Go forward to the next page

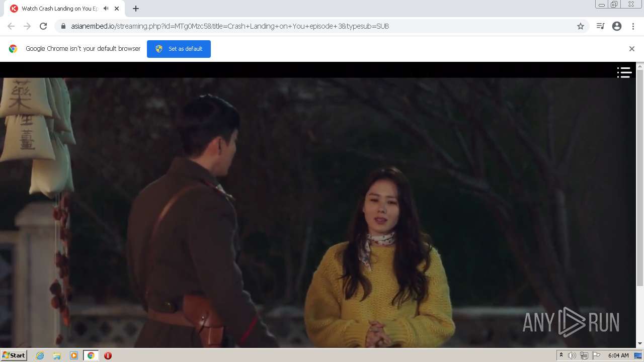pos(27,26)
